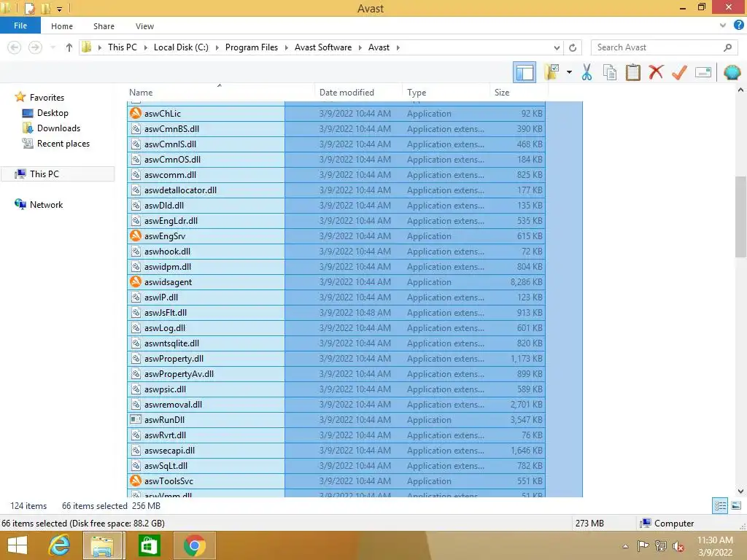The width and height of the screenshot is (747, 560).
Task: Select aswidsagent application file
Action: (169, 282)
